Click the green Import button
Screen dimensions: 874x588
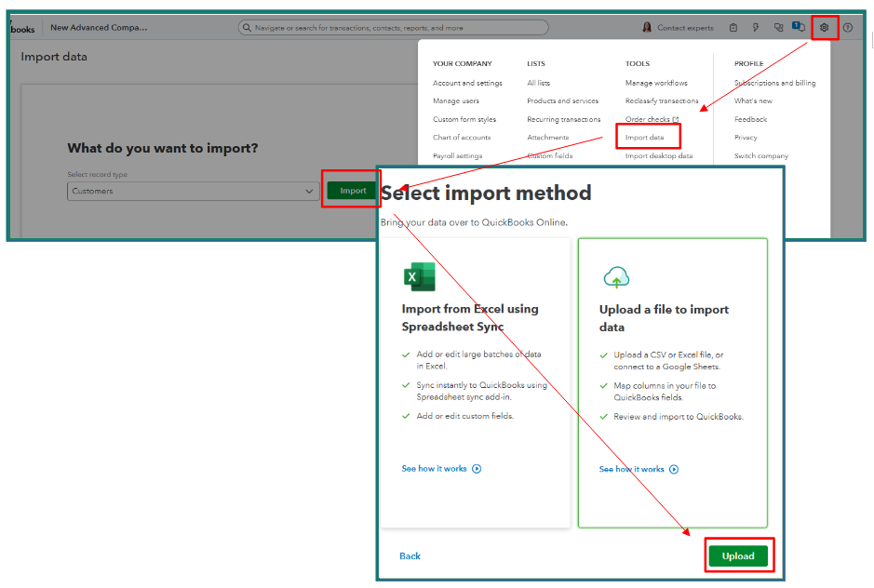(x=353, y=191)
